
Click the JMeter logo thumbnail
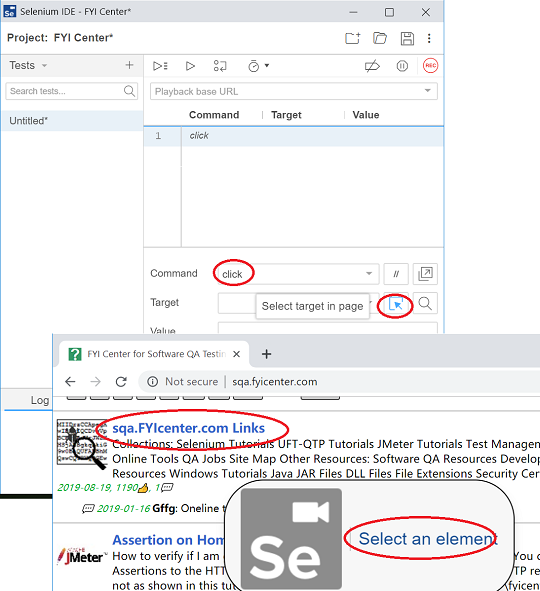[x=82, y=556]
